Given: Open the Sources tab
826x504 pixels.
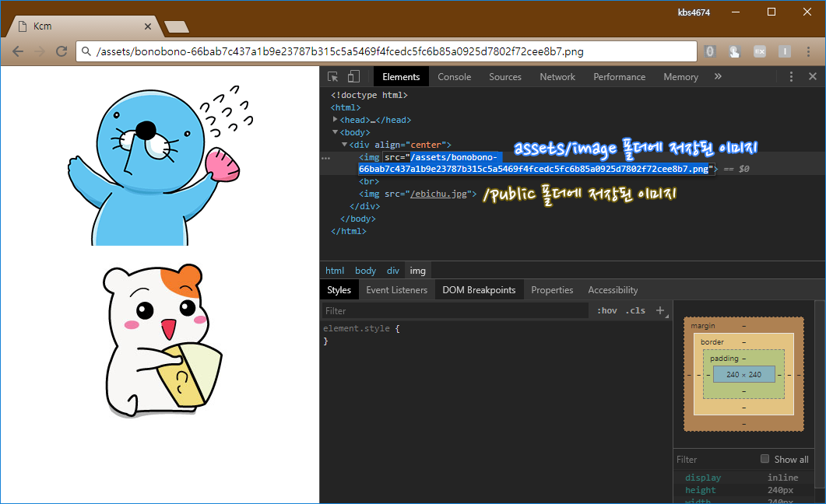Looking at the screenshot, I should 504,77.
